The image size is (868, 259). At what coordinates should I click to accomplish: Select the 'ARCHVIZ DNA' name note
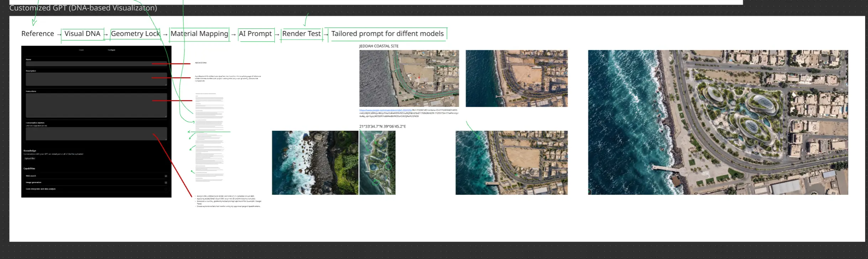[201, 63]
